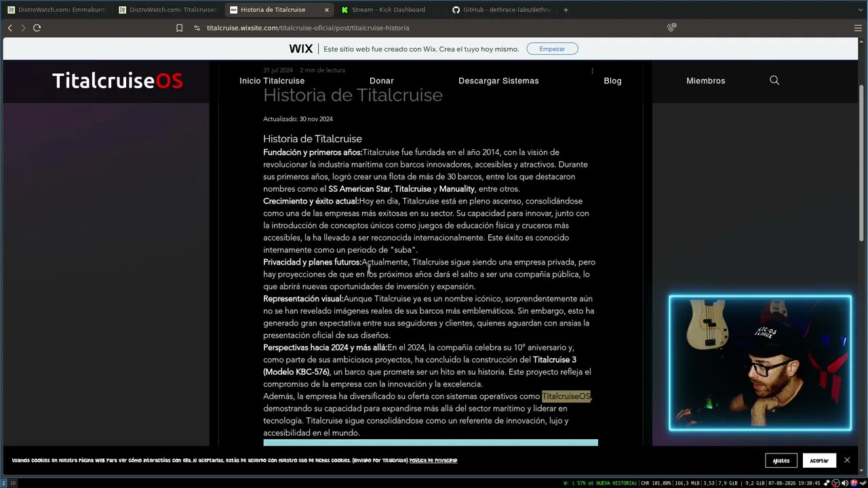
Task: Open the Miembros page
Action: pos(705,81)
